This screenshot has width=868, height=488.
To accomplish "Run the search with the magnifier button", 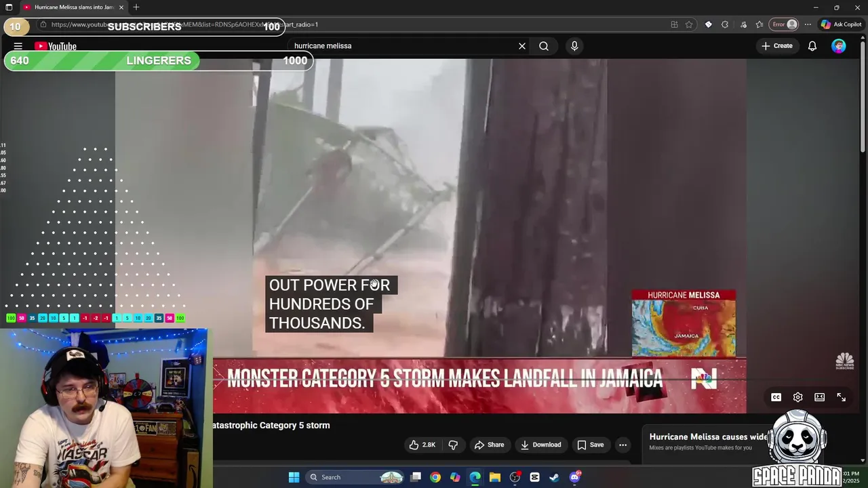I will (x=544, y=46).
